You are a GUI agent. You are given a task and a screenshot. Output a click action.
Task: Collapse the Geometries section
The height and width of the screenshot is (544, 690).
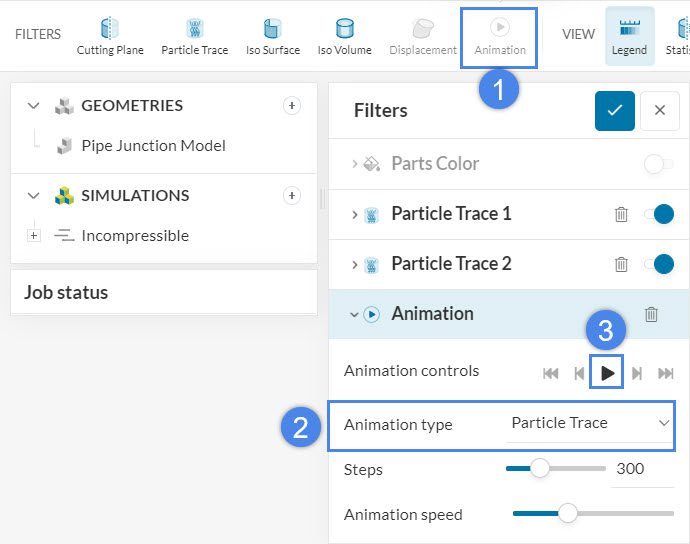pyautogui.click(x=33, y=106)
